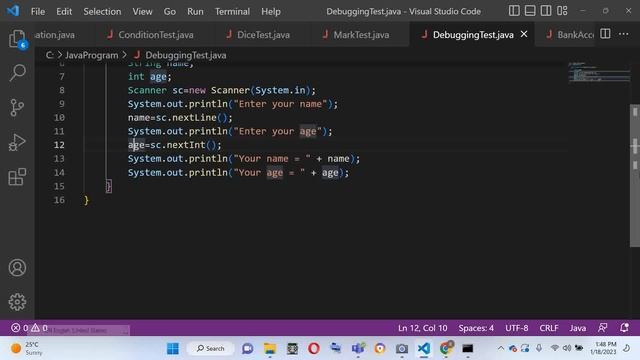Open the File menu
Screen dimensions: 640x360
38,11
